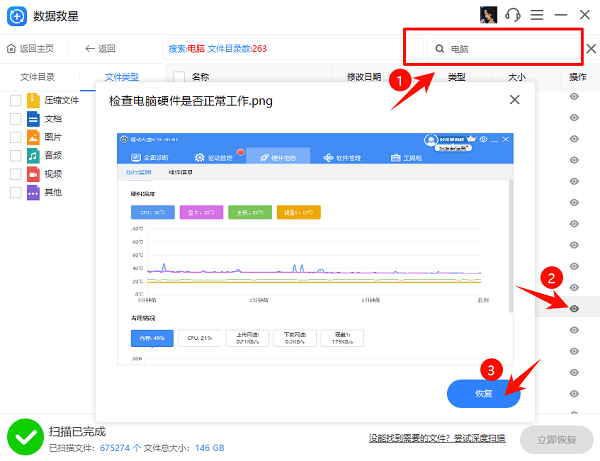The height and width of the screenshot is (461, 600).
Task: Click the search field containing 电脑
Action: click(x=505, y=48)
